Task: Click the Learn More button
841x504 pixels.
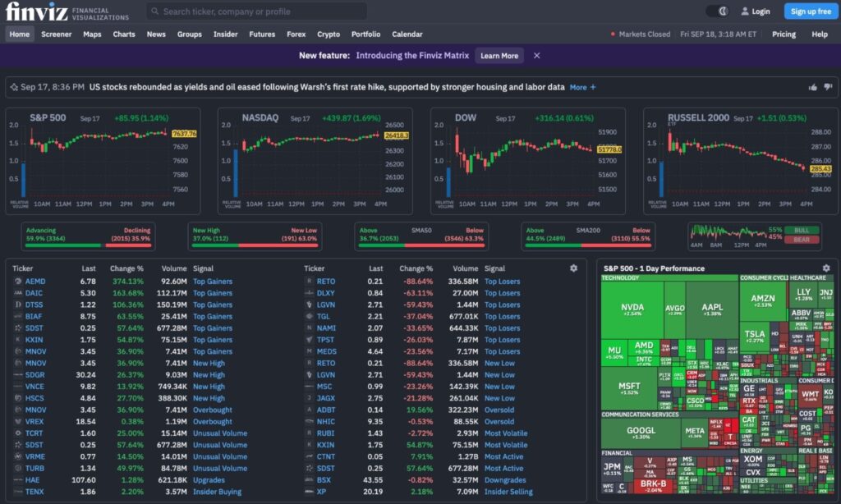Action: click(x=499, y=55)
